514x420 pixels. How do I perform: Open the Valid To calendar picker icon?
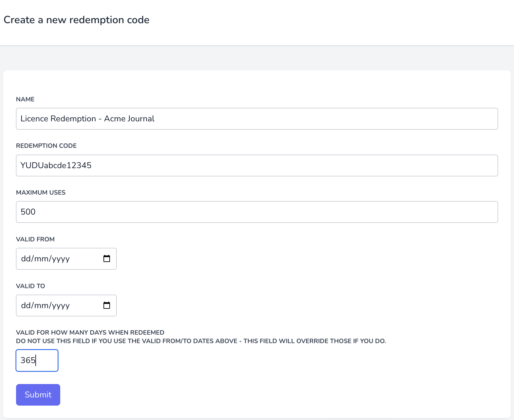pyautogui.click(x=107, y=306)
